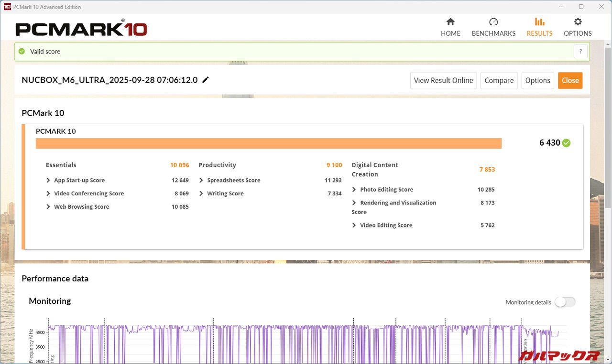Click green check beside 6 430 score

point(567,143)
